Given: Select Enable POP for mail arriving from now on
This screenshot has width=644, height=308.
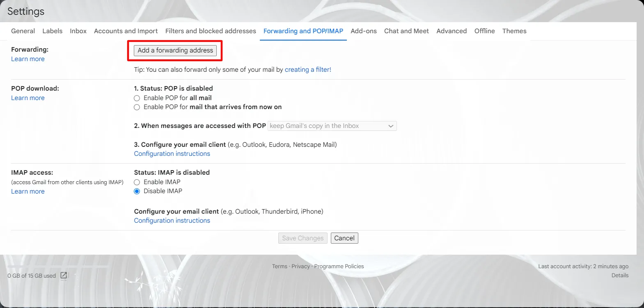Looking at the screenshot, I should pyautogui.click(x=137, y=107).
